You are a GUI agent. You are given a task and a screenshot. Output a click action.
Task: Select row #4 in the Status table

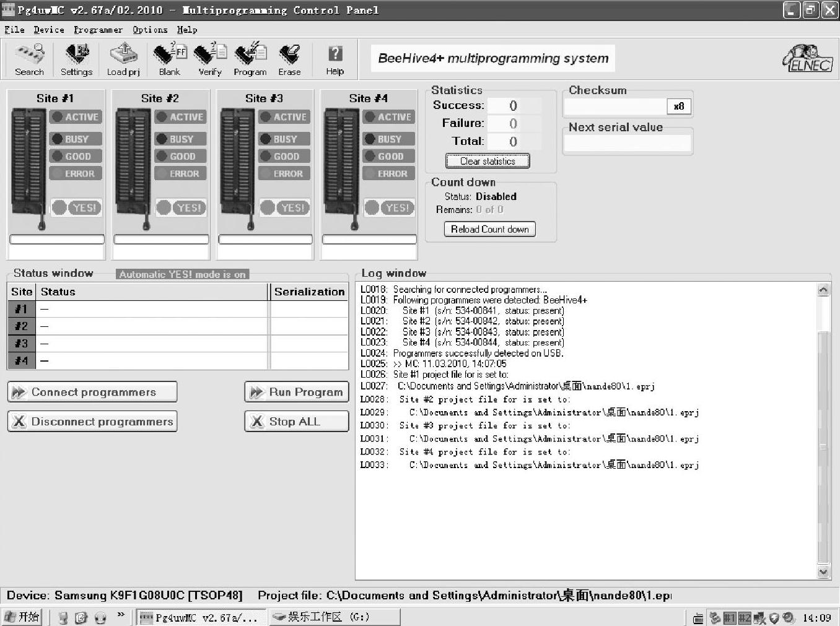click(x=178, y=360)
